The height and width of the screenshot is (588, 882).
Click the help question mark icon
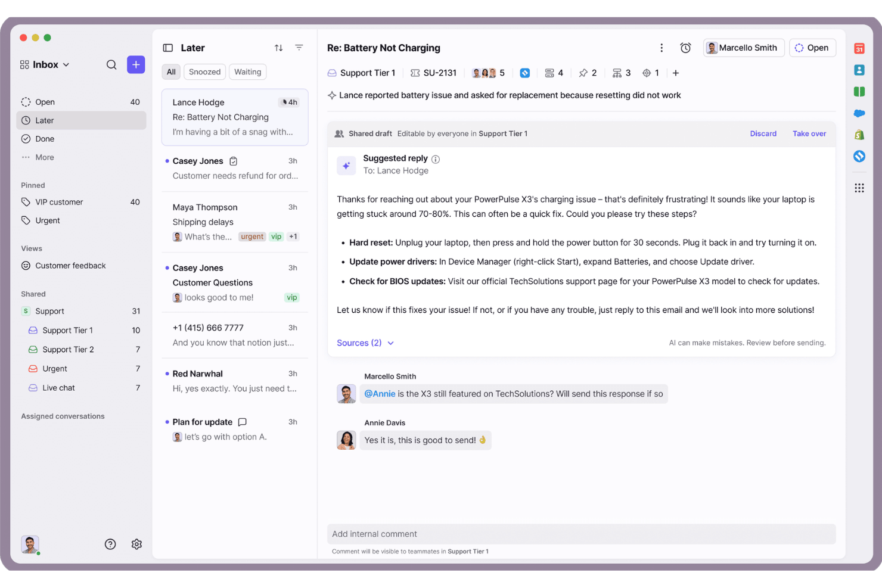110,544
